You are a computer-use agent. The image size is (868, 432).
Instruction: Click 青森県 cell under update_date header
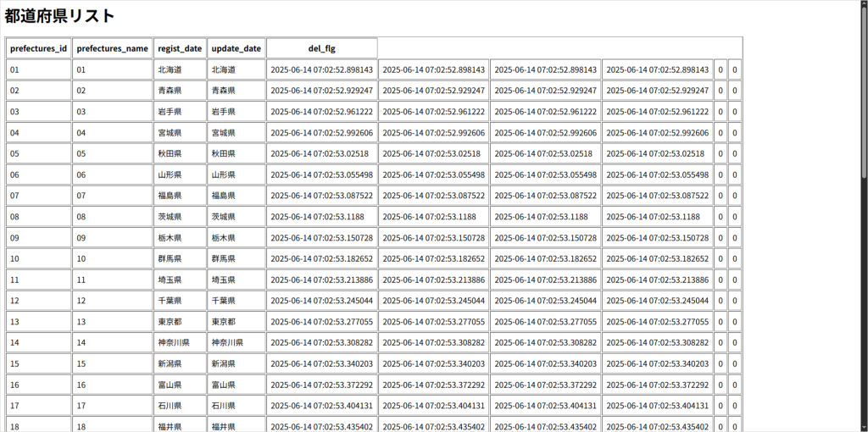[236, 91]
